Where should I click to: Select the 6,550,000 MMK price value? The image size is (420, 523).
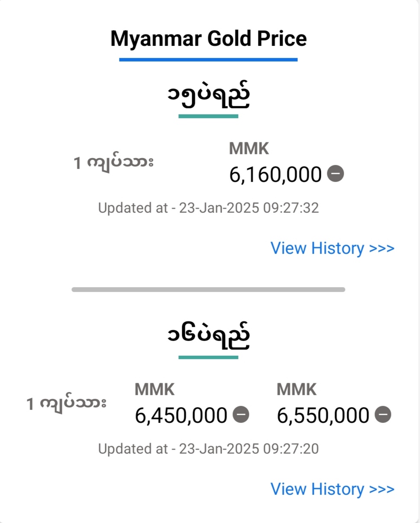[x=323, y=416]
